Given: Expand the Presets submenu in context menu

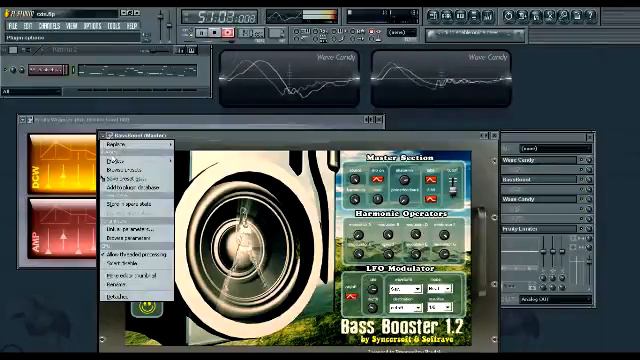Looking at the screenshot, I should click(137, 162).
